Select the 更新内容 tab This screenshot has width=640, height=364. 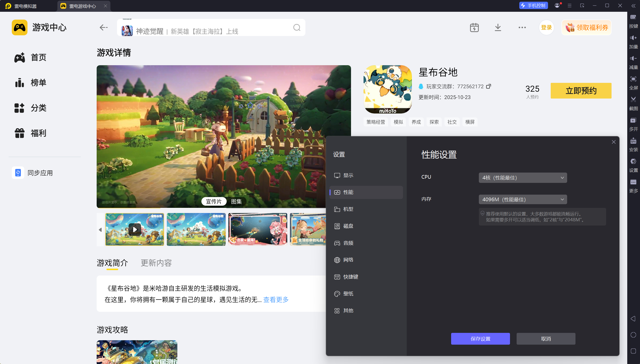coord(156,263)
